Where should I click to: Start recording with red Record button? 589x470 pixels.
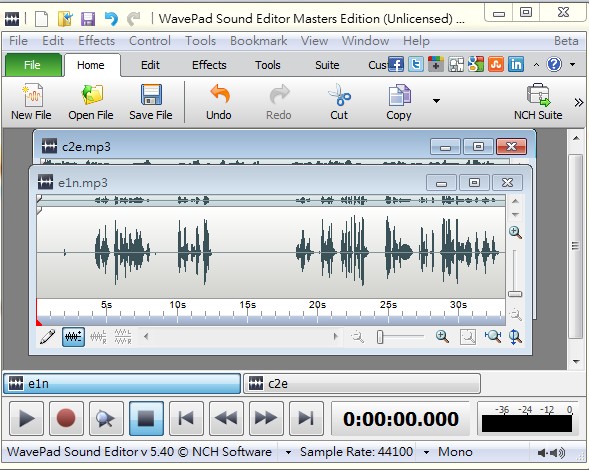pyautogui.click(x=66, y=418)
